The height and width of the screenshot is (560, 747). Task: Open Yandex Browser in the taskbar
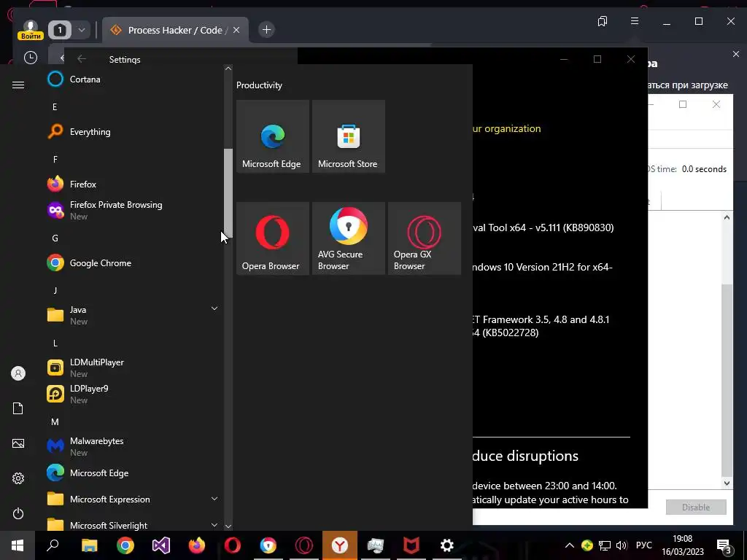[340, 545]
